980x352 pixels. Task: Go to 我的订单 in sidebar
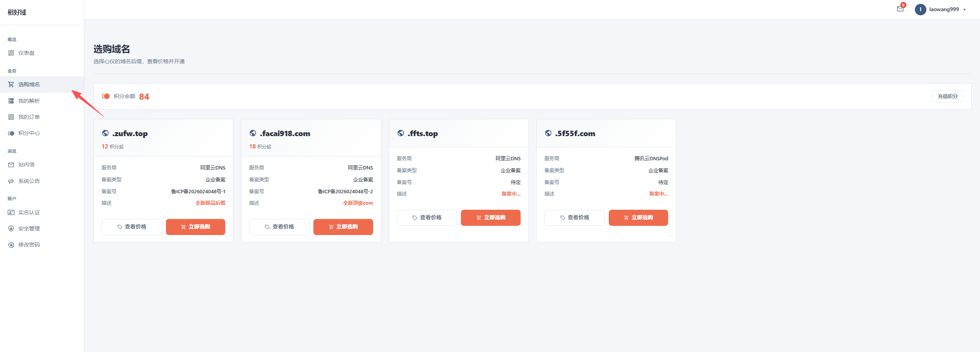point(42,117)
